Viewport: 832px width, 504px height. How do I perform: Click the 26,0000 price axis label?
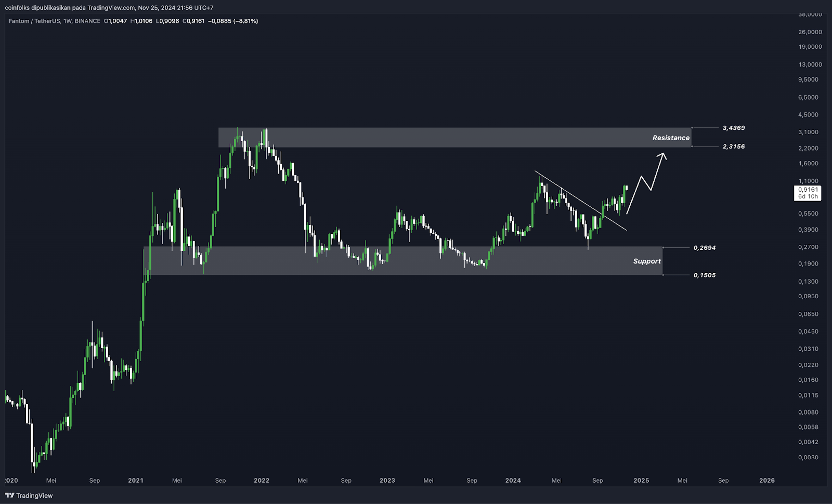(810, 32)
